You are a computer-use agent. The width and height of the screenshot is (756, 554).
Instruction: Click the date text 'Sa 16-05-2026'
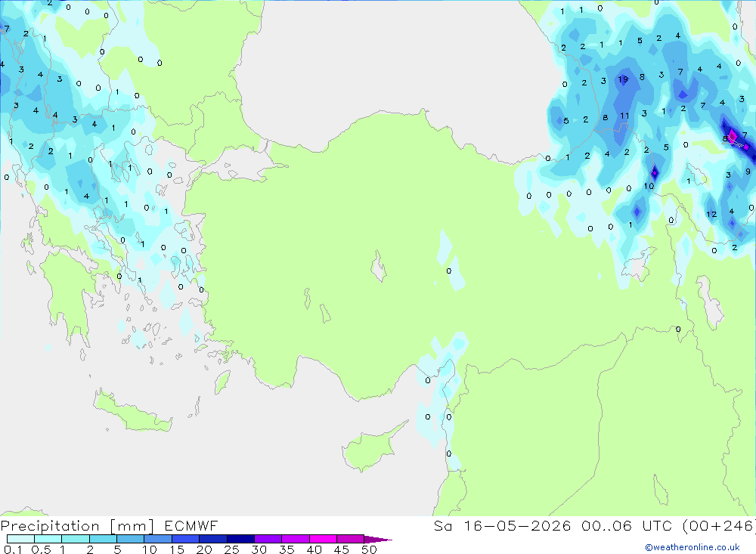[502, 525]
